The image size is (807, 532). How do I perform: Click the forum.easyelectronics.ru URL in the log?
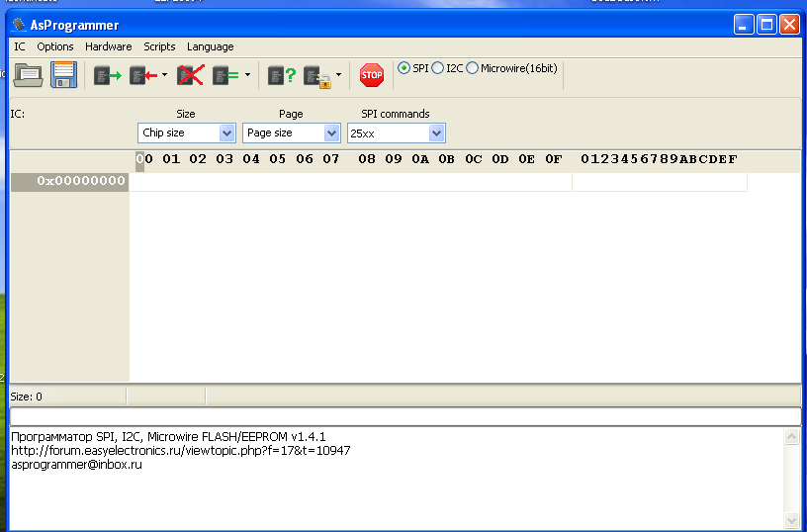point(181,451)
